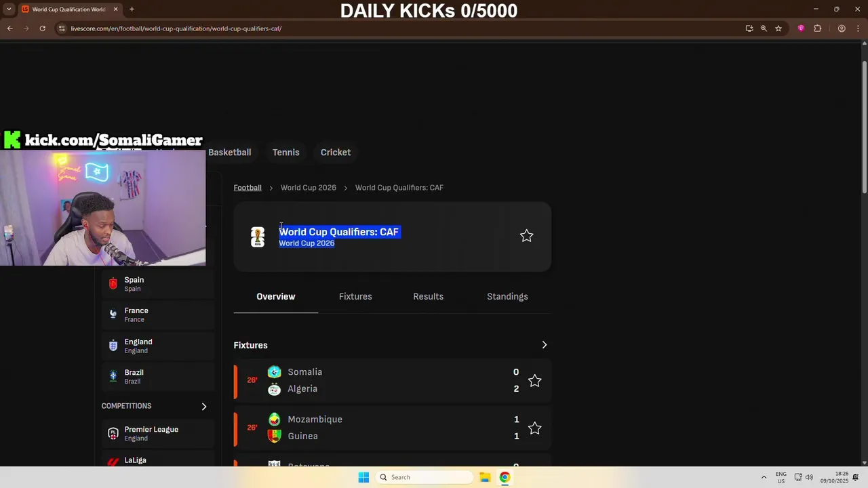
Task: Expand the Fixtures section arrow
Action: (544, 345)
